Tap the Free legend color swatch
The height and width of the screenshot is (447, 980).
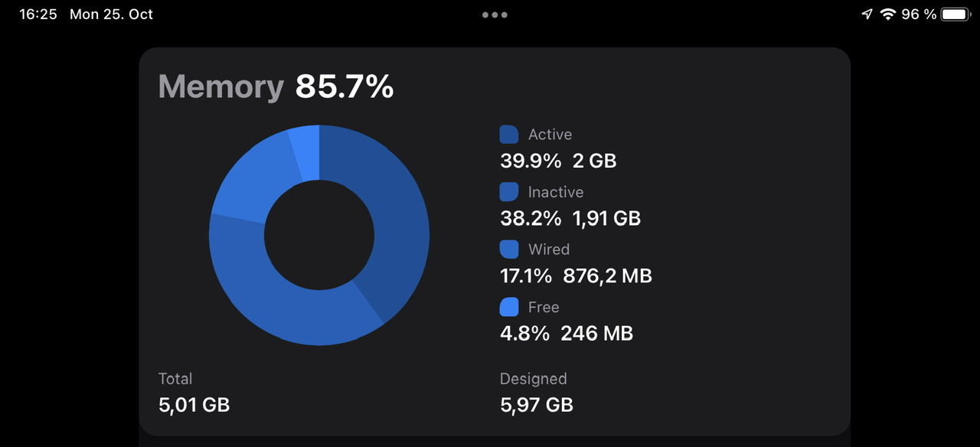pos(509,307)
